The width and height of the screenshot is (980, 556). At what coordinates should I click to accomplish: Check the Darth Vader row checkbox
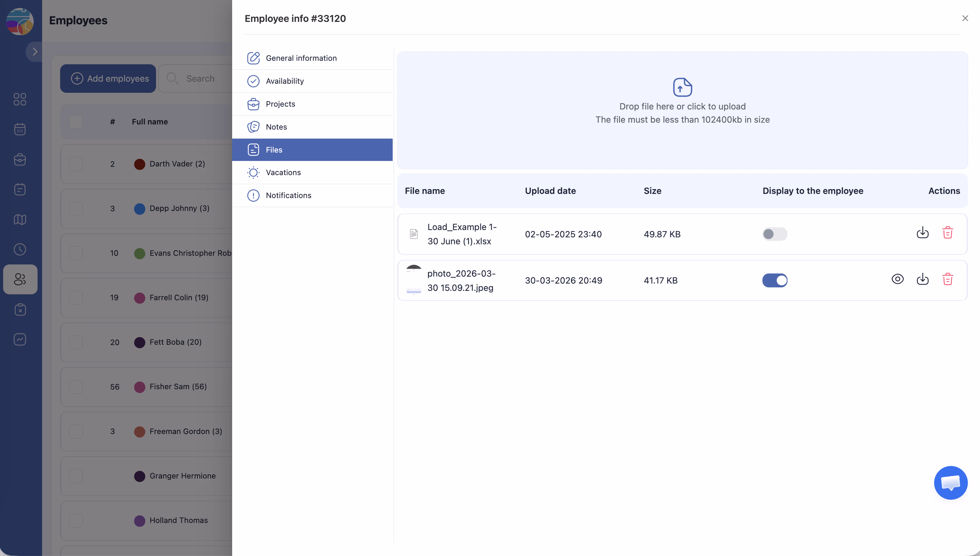tap(76, 164)
